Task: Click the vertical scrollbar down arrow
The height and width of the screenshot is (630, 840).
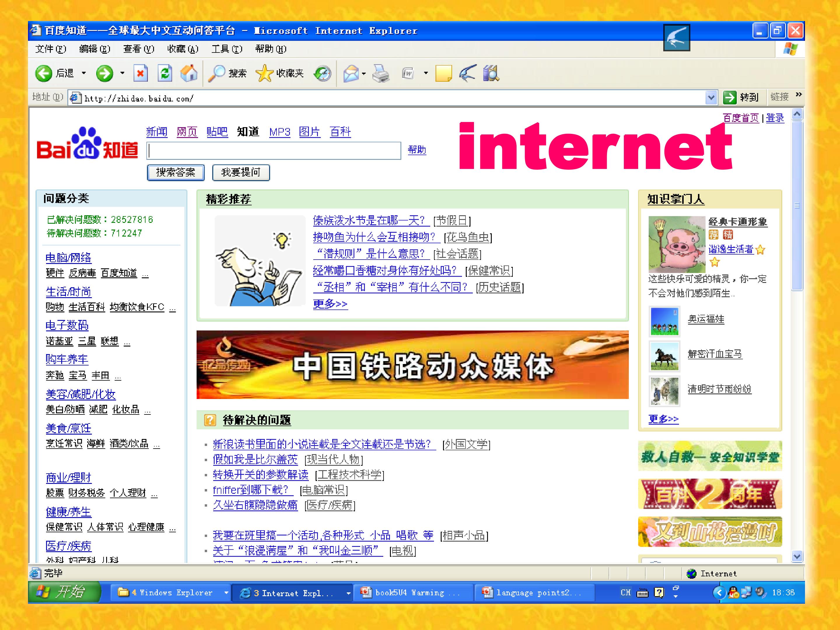Action: point(797,556)
